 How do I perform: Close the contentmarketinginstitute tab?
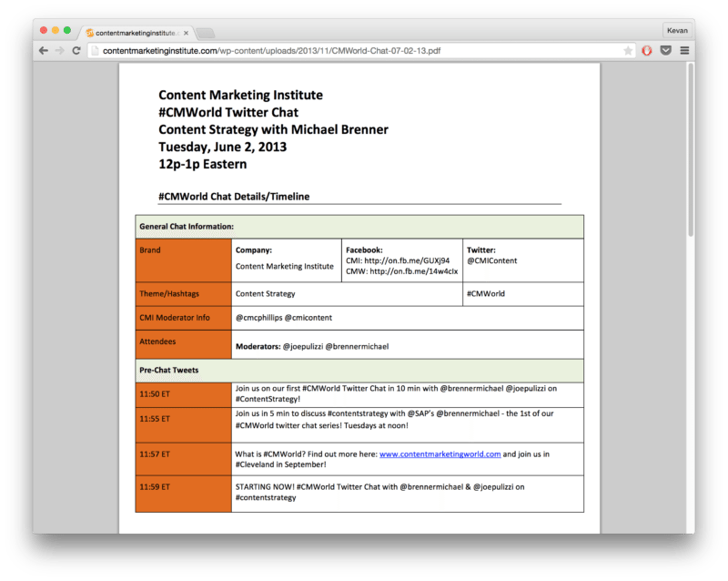coord(188,30)
